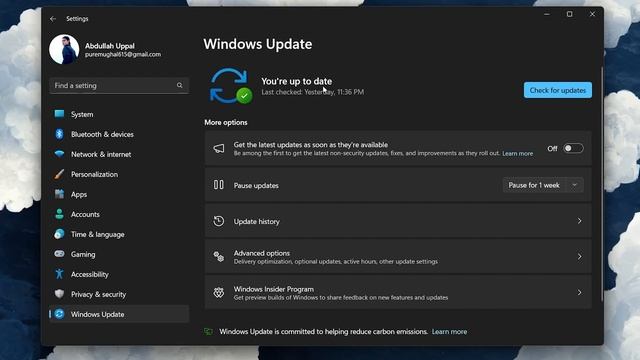Open System settings page
Viewport: 640px width, 360px height.
pos(119,114)
